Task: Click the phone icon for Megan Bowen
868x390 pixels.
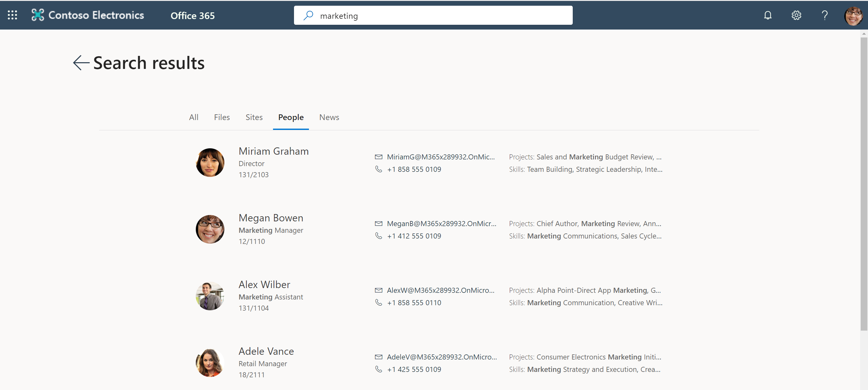Action: click(379, 236)
